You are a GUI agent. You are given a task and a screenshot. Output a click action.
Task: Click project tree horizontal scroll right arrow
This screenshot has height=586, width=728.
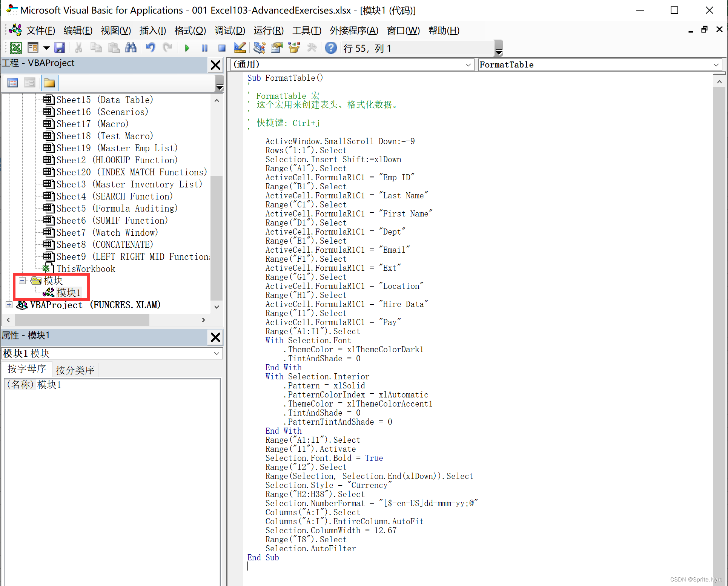(x=203, y=320)
